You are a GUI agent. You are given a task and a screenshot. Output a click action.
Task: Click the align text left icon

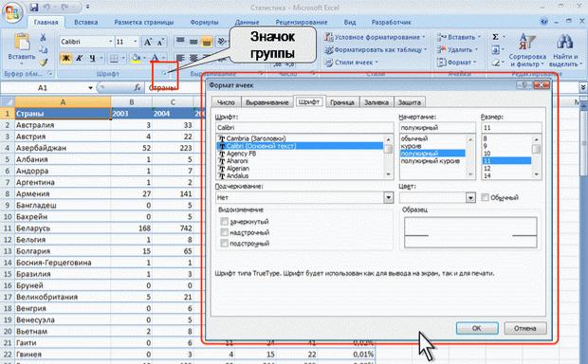180,58
